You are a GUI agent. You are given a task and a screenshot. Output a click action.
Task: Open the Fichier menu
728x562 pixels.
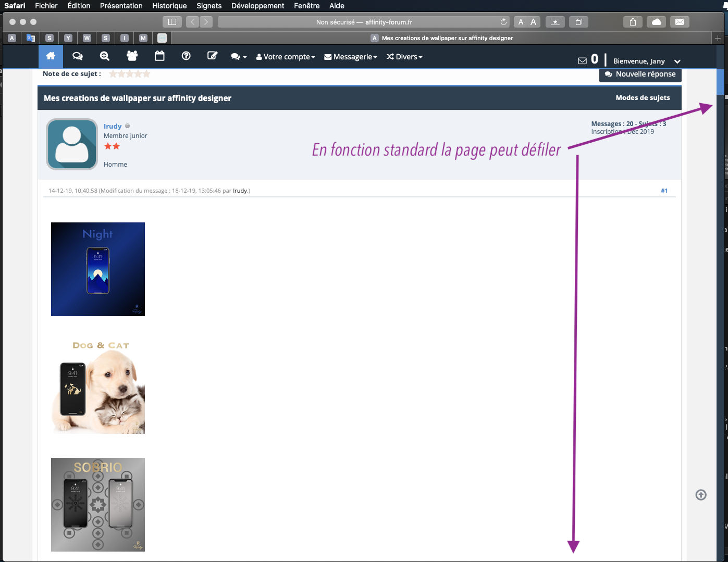coord(46,6)
